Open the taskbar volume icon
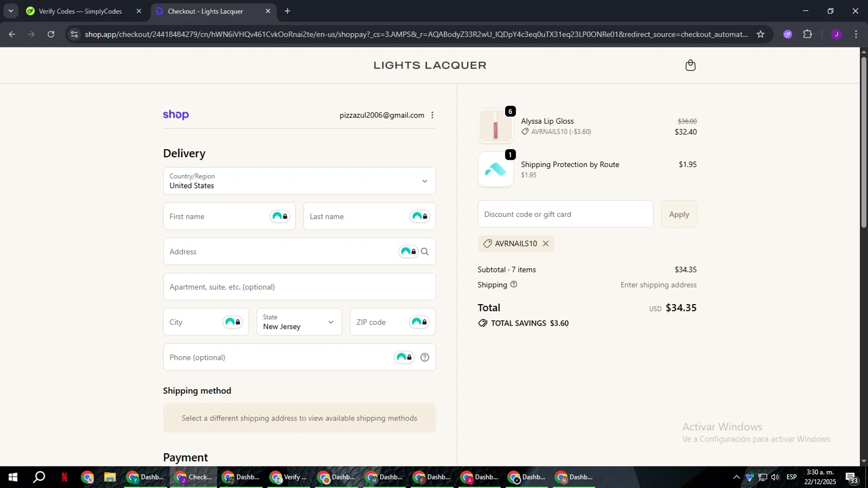 coord(775,477)
